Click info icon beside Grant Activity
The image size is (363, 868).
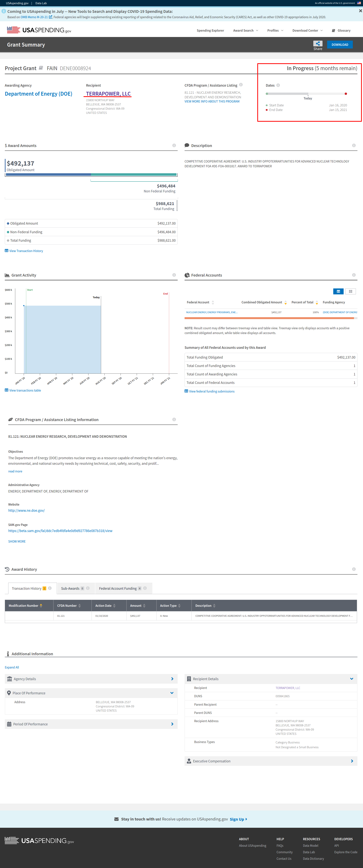pos(174,275)
